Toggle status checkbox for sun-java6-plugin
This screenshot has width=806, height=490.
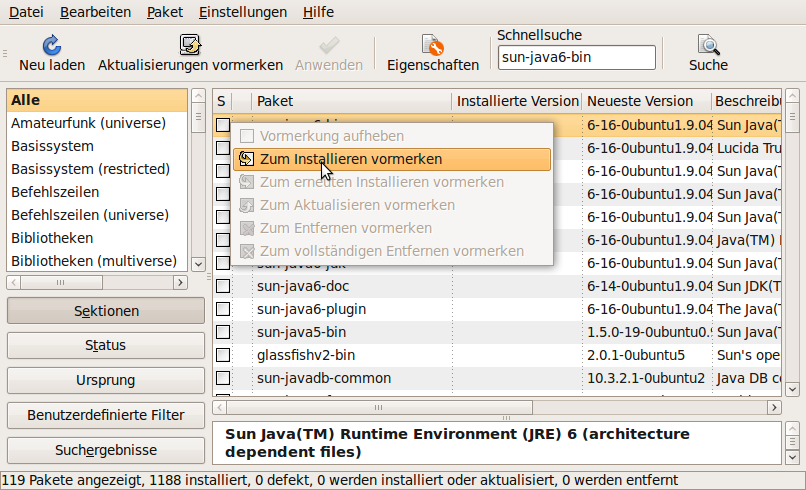point(223,309)
